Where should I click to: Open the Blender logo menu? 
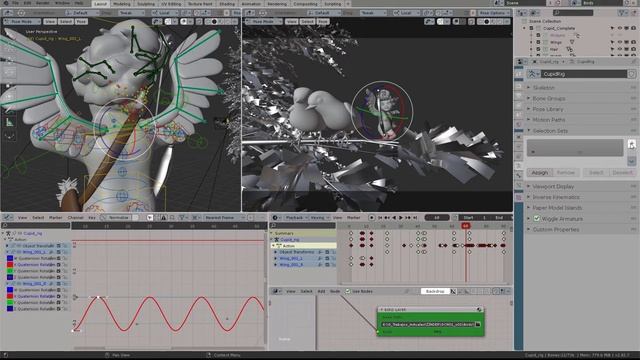click(6, 3)
